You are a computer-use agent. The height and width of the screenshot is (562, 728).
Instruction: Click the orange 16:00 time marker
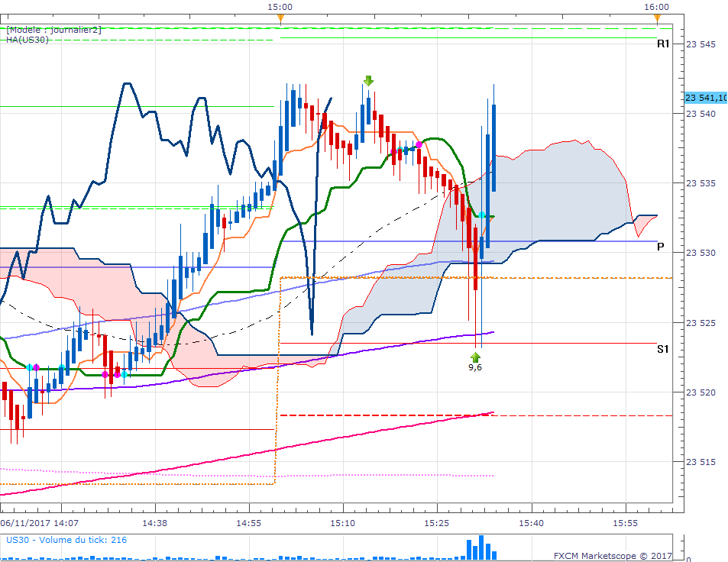(657, 18)
